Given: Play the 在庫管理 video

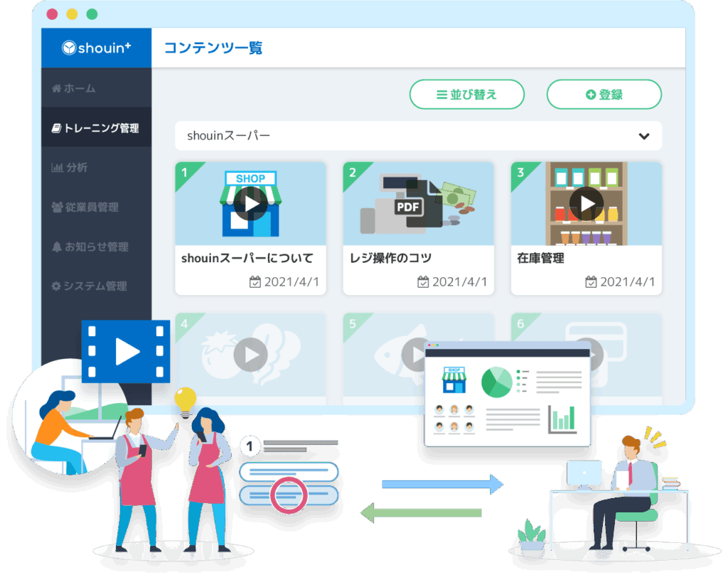Looking at the screenshot, I should click(587, 205).
